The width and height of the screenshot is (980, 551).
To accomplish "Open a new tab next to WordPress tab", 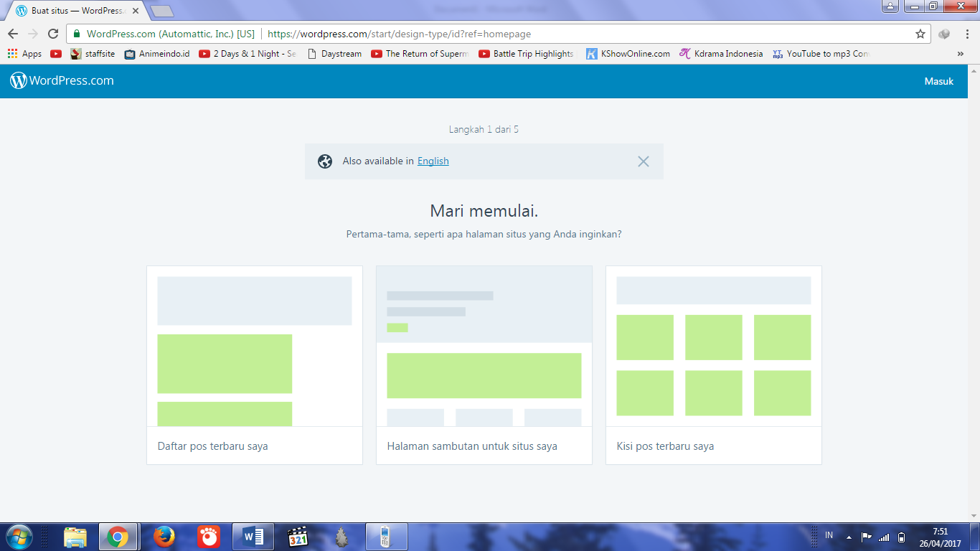I will [162, 11].
